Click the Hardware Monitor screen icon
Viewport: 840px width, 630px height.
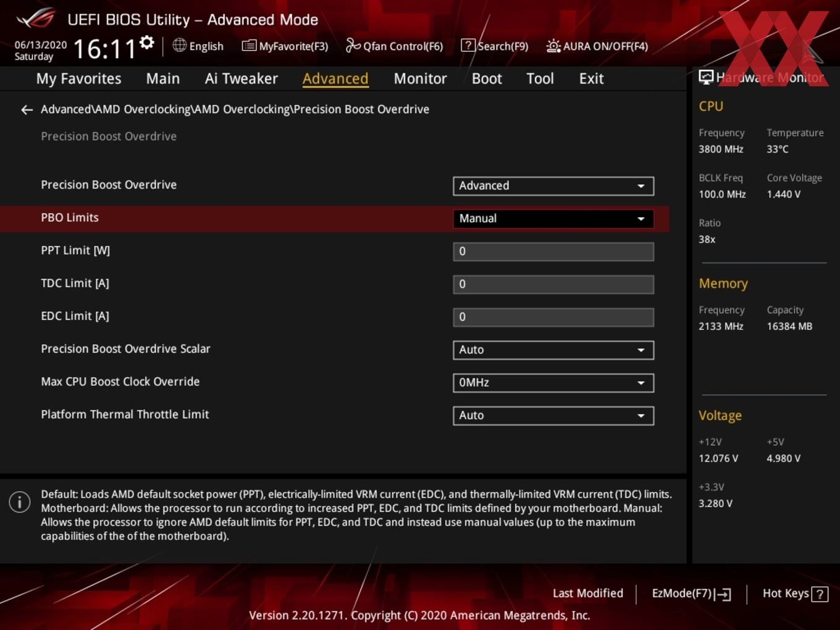pyautogui.click(x=706, y=77)
